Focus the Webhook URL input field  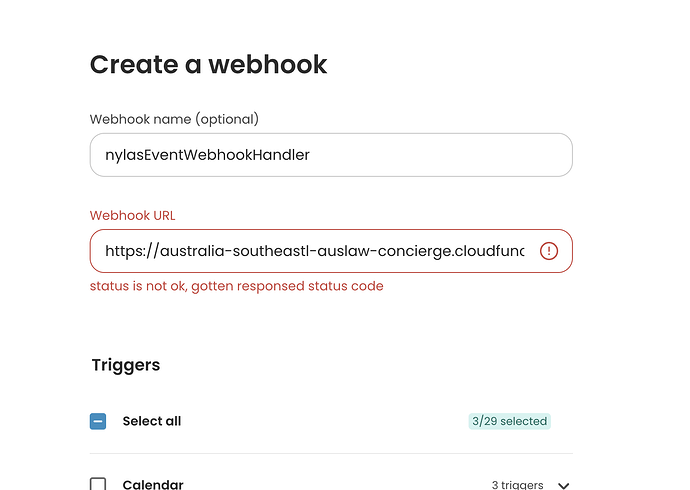tap(331, 251)
